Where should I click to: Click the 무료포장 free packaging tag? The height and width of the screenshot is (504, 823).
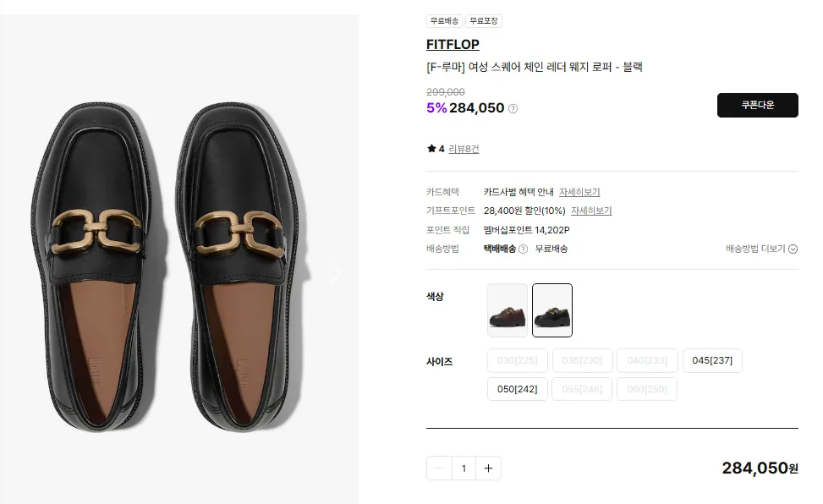[x=483, y=21]
